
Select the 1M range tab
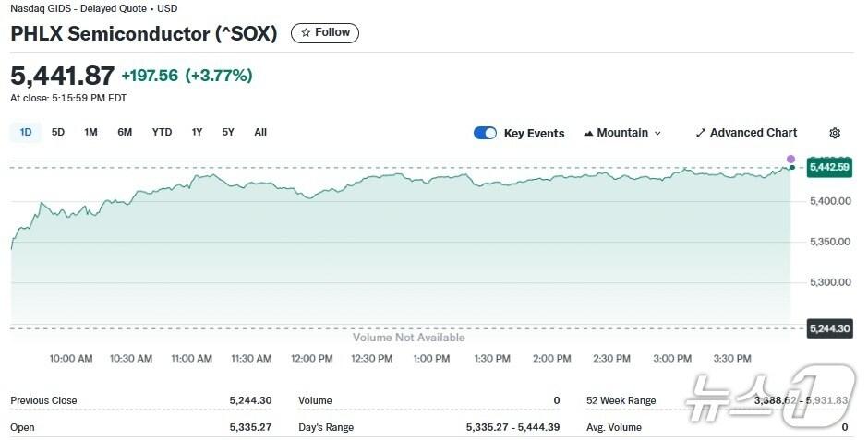tap(90, 132)
